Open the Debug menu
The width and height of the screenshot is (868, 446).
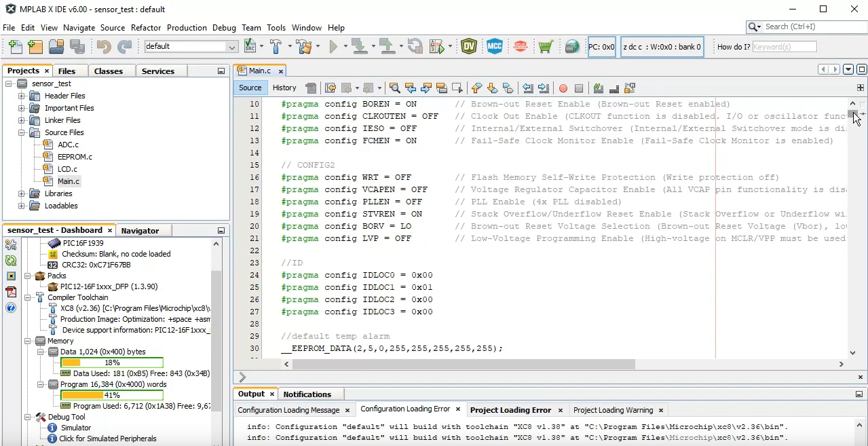tap(224, 28)
